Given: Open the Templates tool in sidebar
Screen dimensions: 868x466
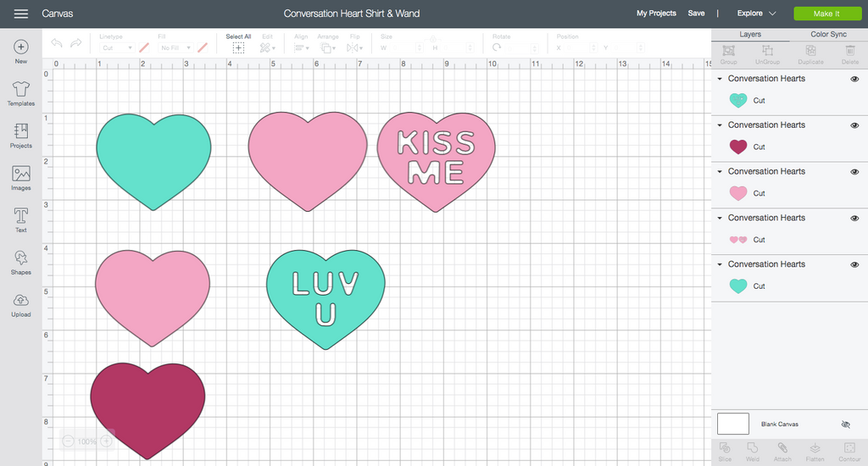Looking at the screenshot, I should tap(20, 92).
